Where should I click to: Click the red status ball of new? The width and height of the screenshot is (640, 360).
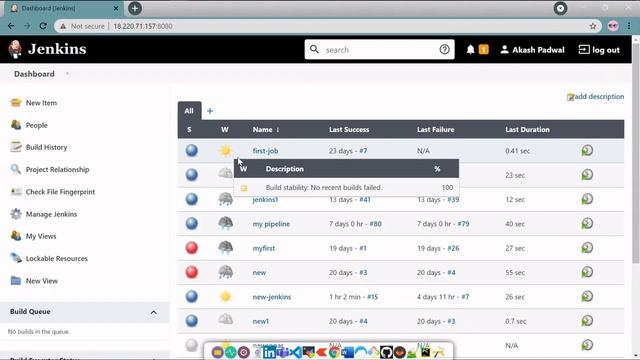pyautogui.click(x=191, y=272)
